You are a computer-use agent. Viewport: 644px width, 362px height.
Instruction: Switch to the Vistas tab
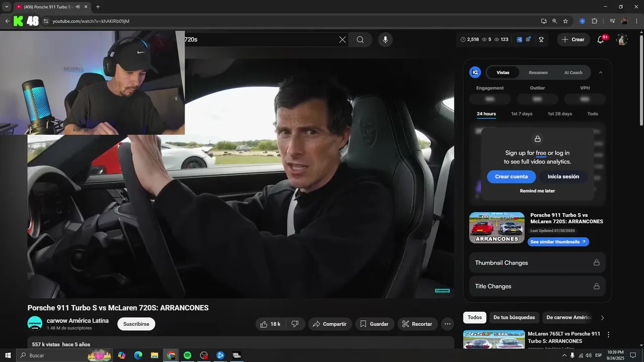[503, 72]
